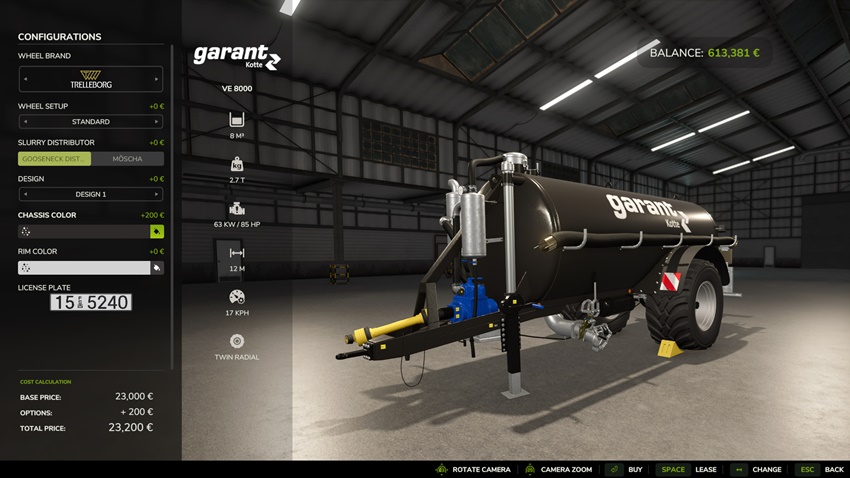Click the Garant Kotte brand logo
850x478 pixels.
pyautogui.click(x=237, y=57)
